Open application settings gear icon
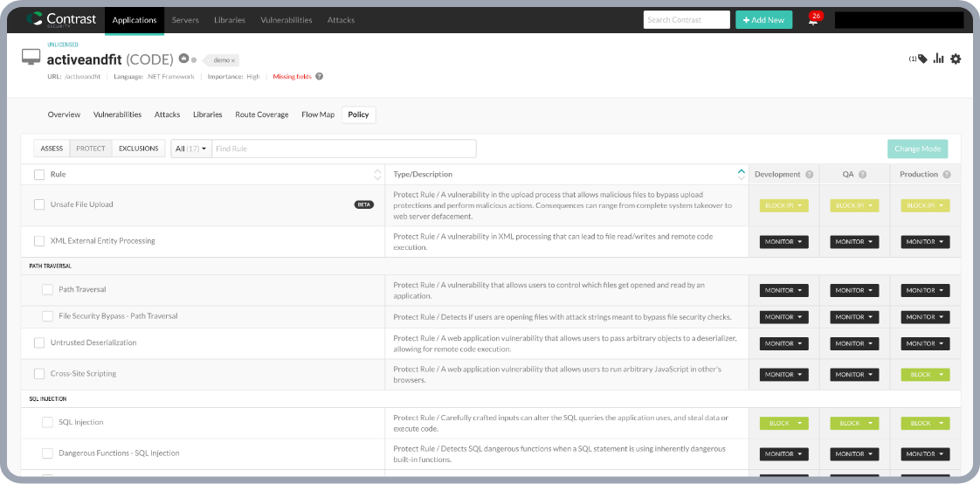 point(956,59)
